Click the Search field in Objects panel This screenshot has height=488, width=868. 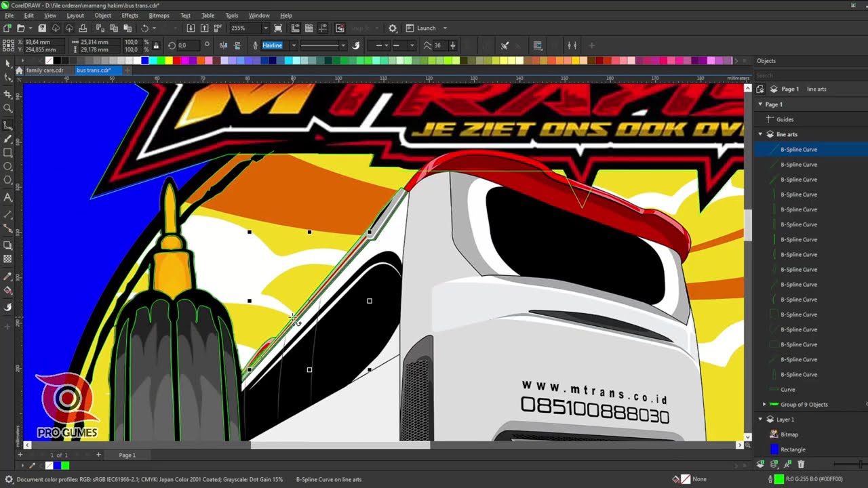tap(810, 75)
